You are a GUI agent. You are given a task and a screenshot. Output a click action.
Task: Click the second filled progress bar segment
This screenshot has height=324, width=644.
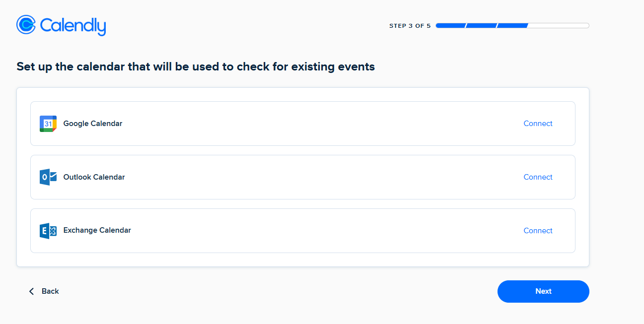pyautogui.click(x=482, y=26)
